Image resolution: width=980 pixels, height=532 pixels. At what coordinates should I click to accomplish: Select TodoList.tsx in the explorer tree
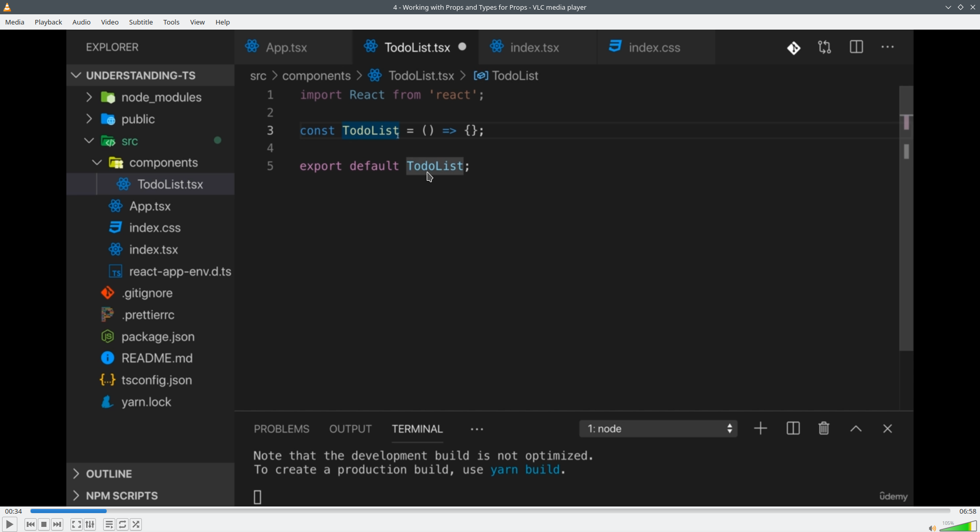(150, 184)
